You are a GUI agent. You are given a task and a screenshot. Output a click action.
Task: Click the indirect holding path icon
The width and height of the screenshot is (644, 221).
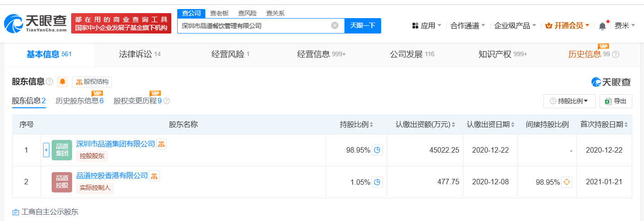[x=567, y=182]
